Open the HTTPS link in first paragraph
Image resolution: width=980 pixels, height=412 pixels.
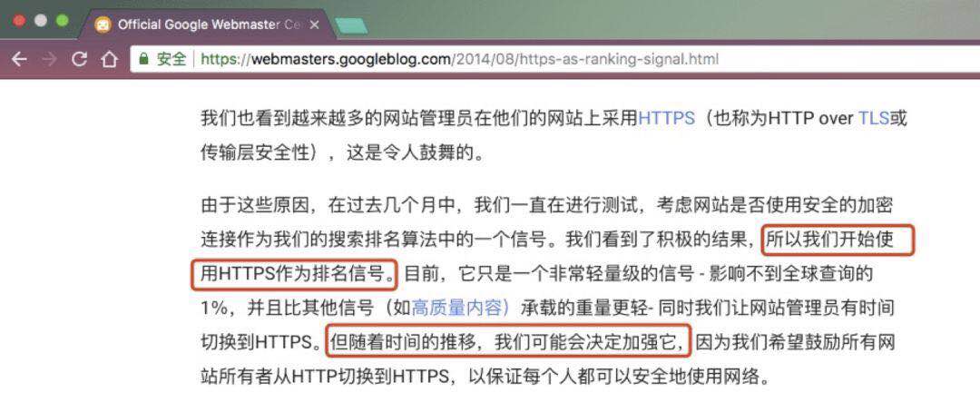[666, 118]
